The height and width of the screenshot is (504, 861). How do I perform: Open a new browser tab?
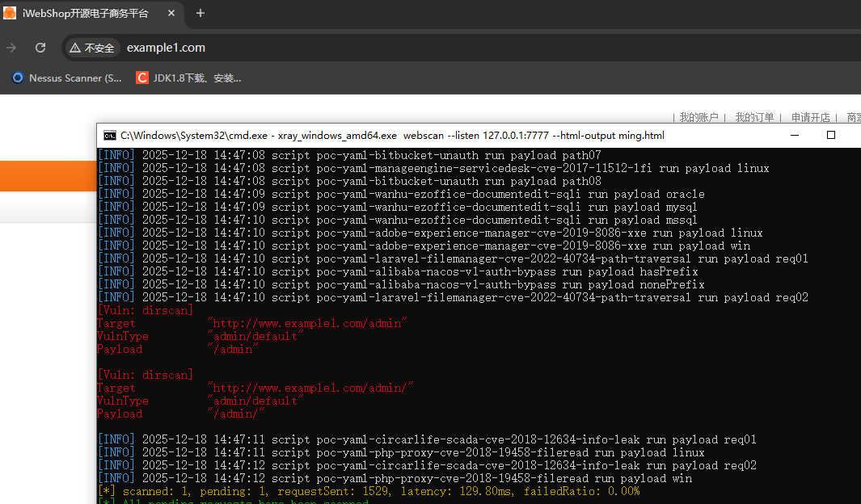200,13
